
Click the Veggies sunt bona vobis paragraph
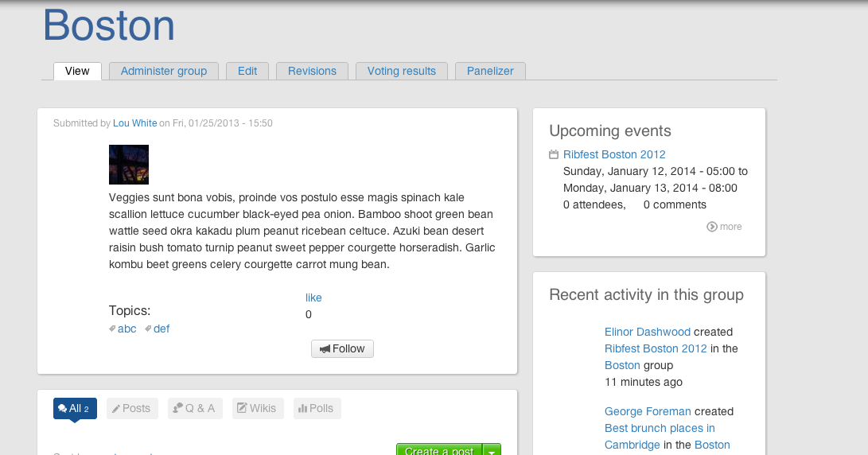(x=302, y=231)
